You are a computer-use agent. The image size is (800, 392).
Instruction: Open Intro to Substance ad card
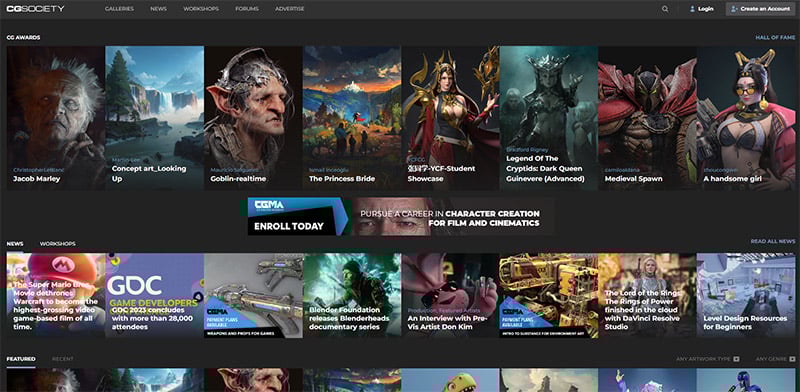[549, 296]
